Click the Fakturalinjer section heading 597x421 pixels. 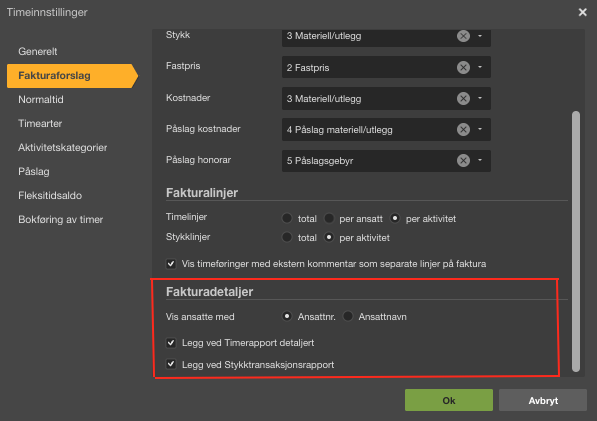click(x=202, y=193)
